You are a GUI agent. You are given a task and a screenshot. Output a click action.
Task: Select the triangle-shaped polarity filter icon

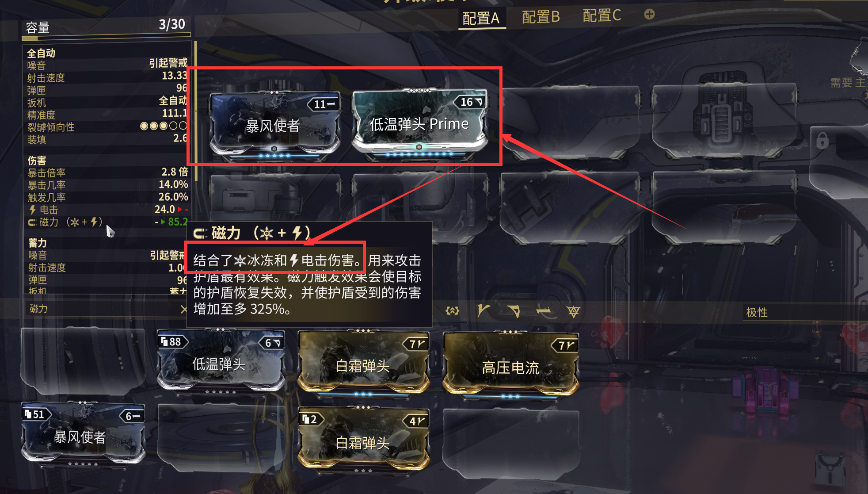[x=573, y=311]
